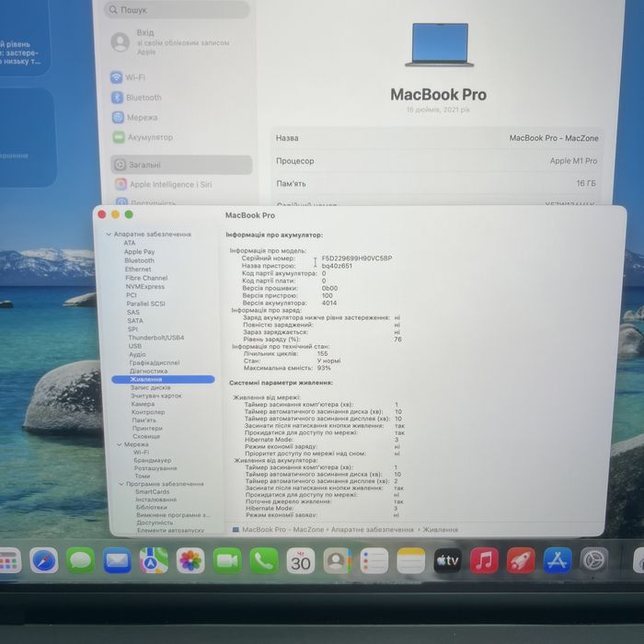
Task: Select Бібліотеки in software tree
Action: (x=152, y=507)
